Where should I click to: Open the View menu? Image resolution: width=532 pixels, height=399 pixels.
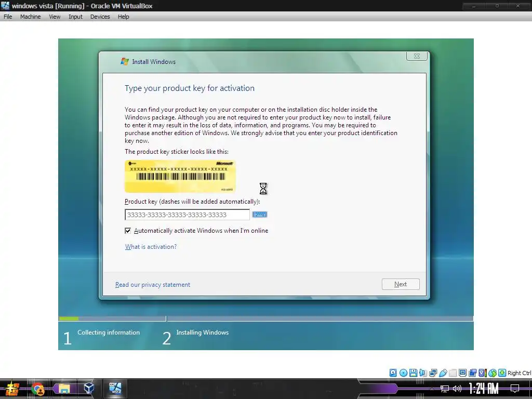55,17
